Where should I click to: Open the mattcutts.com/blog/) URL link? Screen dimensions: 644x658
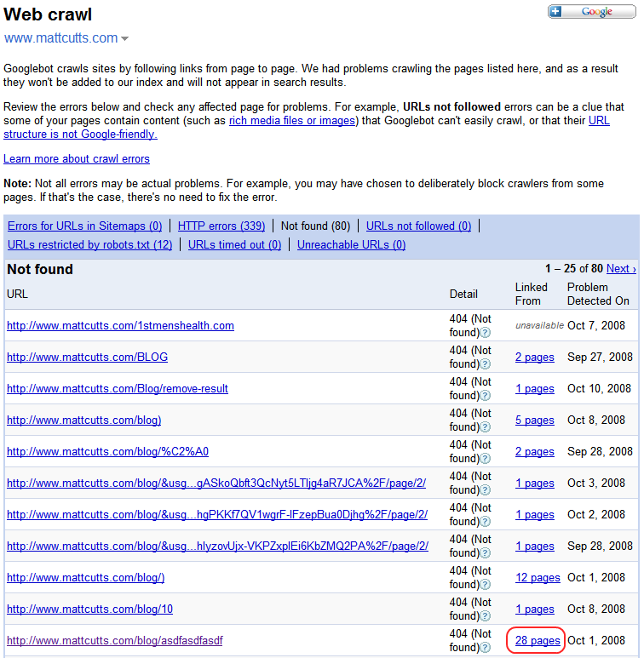point(86,577)
